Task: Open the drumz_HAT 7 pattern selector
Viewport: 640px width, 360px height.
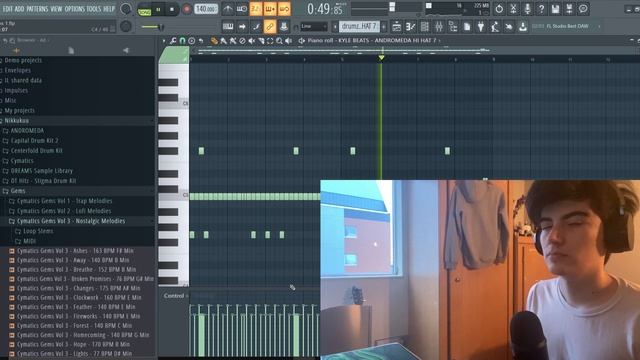Action: coord(359,27)
